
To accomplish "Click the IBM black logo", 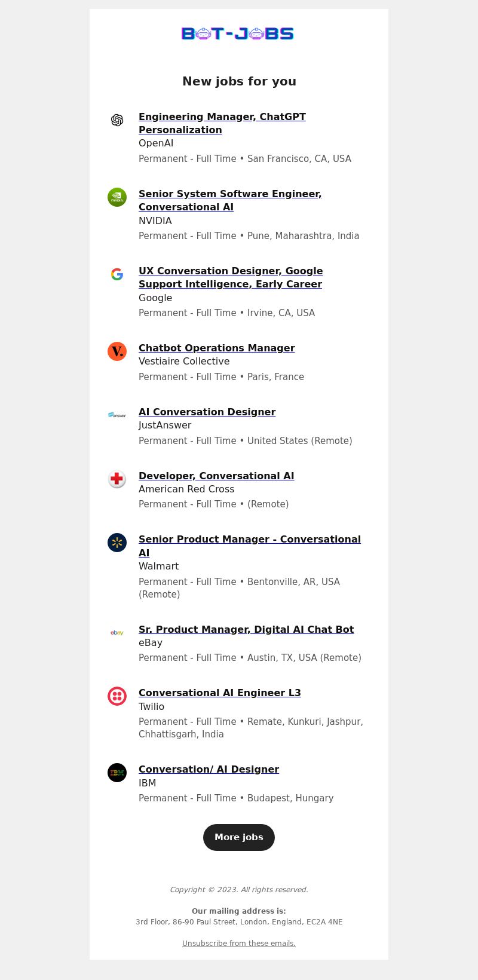I will [x=117, y=773].
